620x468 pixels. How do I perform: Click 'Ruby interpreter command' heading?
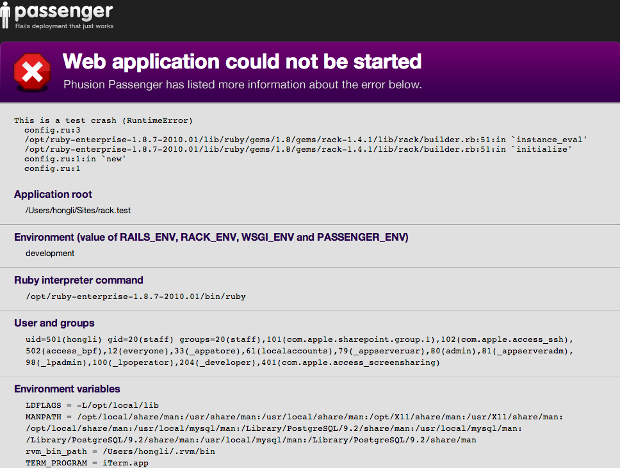tap(79, 280)
